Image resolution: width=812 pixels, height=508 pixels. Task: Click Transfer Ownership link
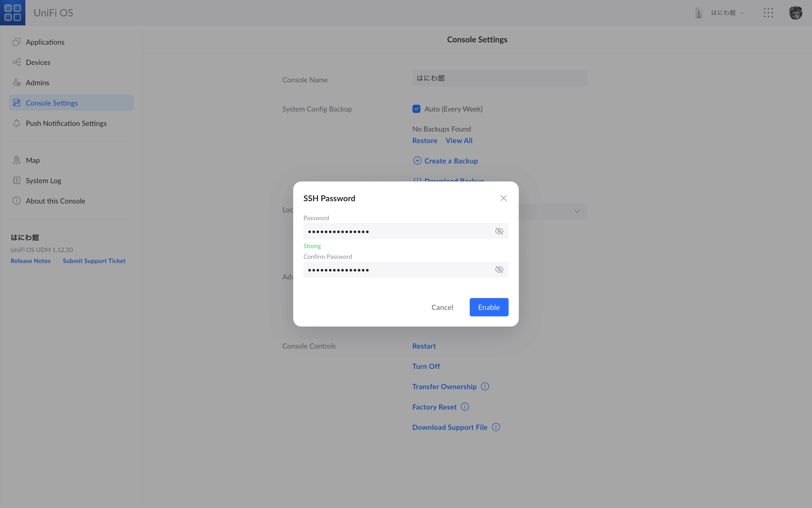point(444,387)
